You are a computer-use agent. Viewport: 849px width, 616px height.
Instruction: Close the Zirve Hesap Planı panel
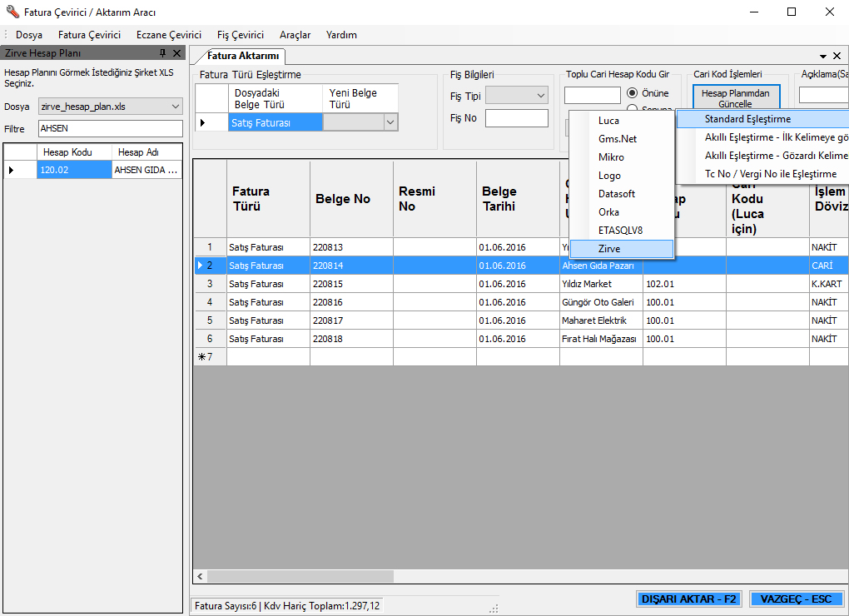tap(176, 53)
